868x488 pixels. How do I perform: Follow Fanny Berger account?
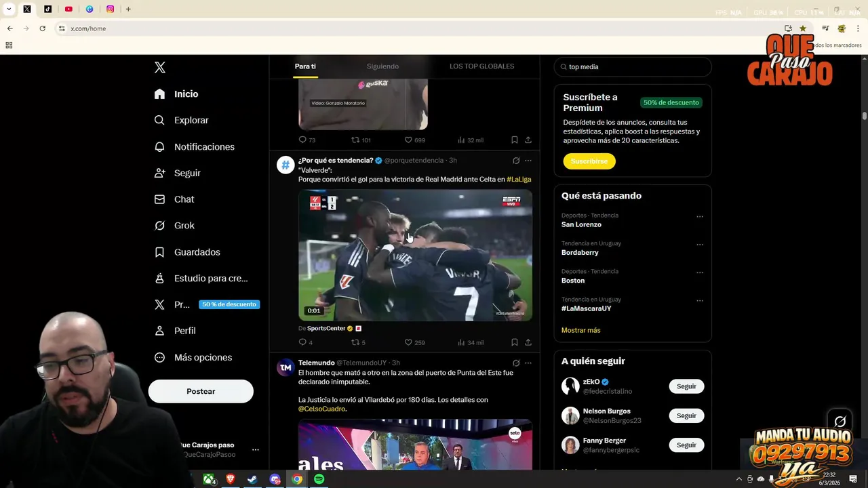686,445
